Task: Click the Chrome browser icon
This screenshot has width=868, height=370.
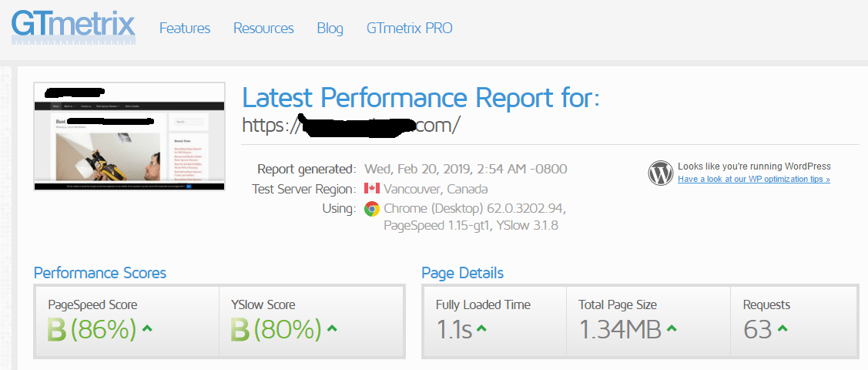Action: 371,209
